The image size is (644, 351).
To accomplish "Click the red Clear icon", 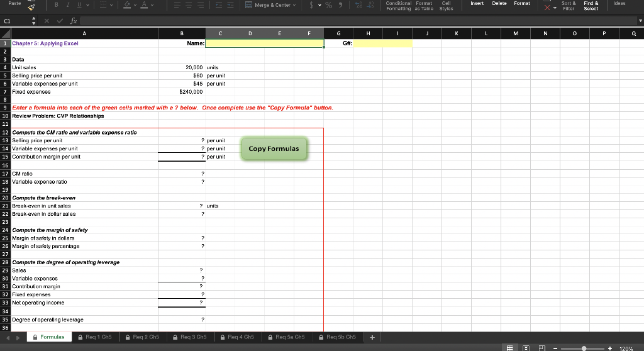I will coord(547,7).
